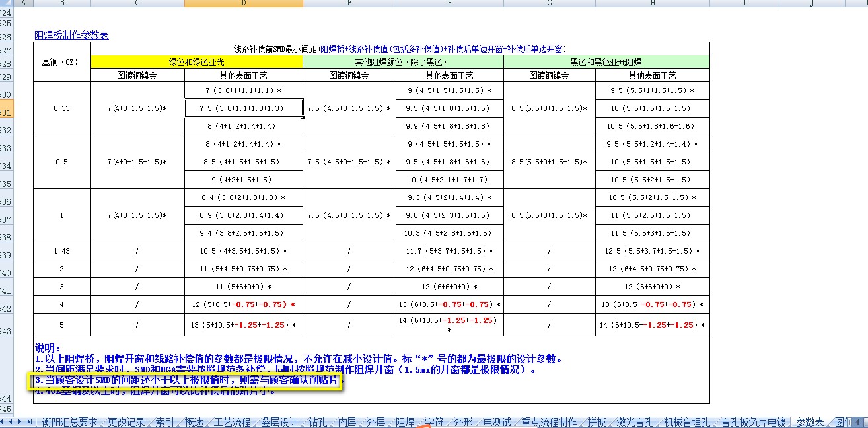The width and height of the screenshot is (868, 428).
Task: Select the 拼板 sheet tab
Action: coord(597,422)
